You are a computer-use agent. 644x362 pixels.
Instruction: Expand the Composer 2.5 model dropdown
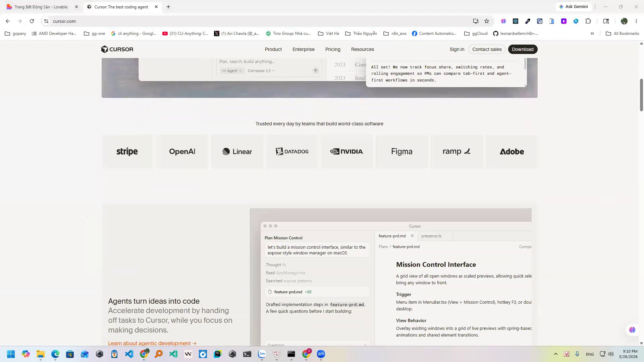261,71
